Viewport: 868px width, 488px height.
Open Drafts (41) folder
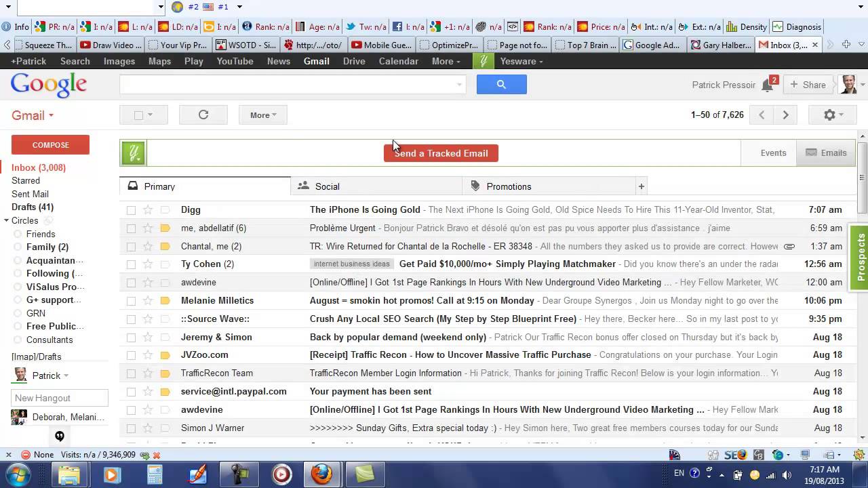click(x=33, y=207)
